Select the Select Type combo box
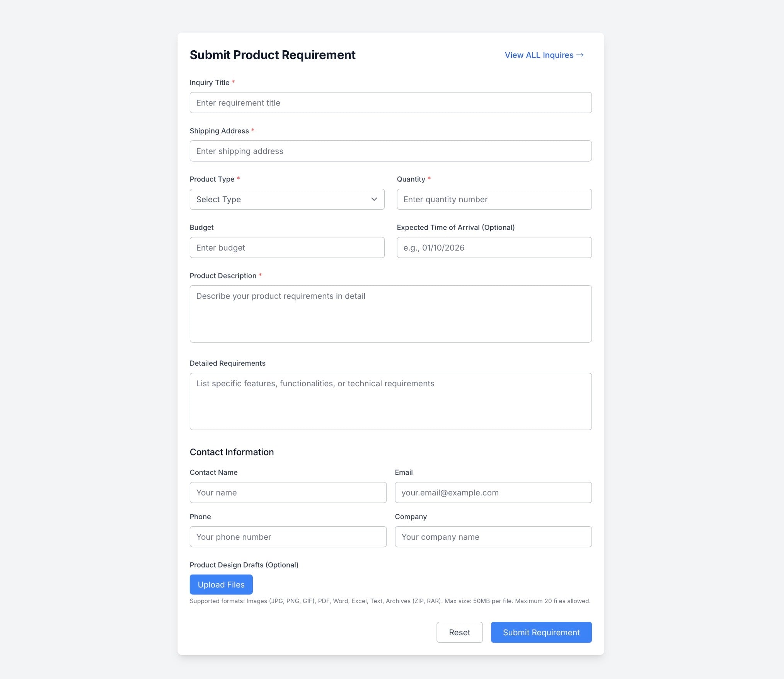 coord(287,199)
